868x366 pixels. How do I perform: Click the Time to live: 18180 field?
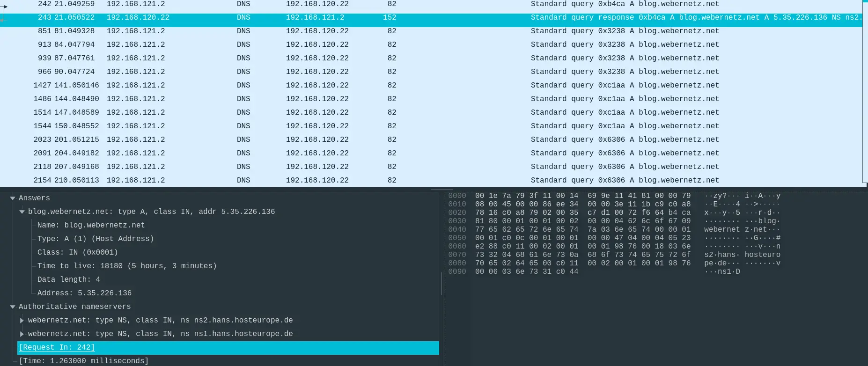(127, 266)
